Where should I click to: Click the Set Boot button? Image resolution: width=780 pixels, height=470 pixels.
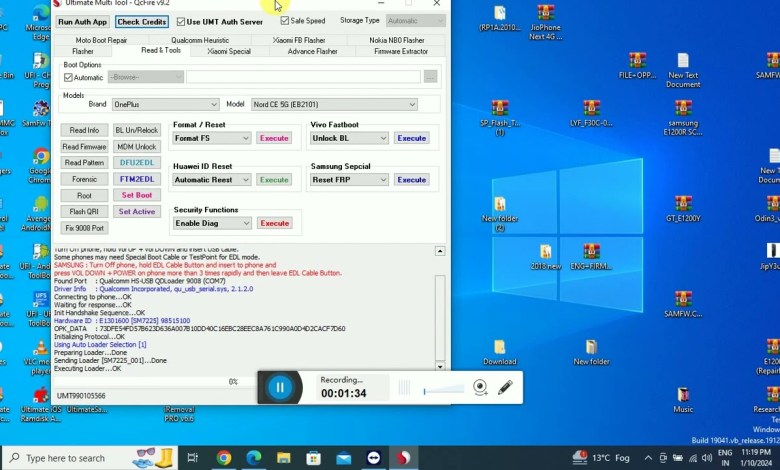tap(137, 195)
